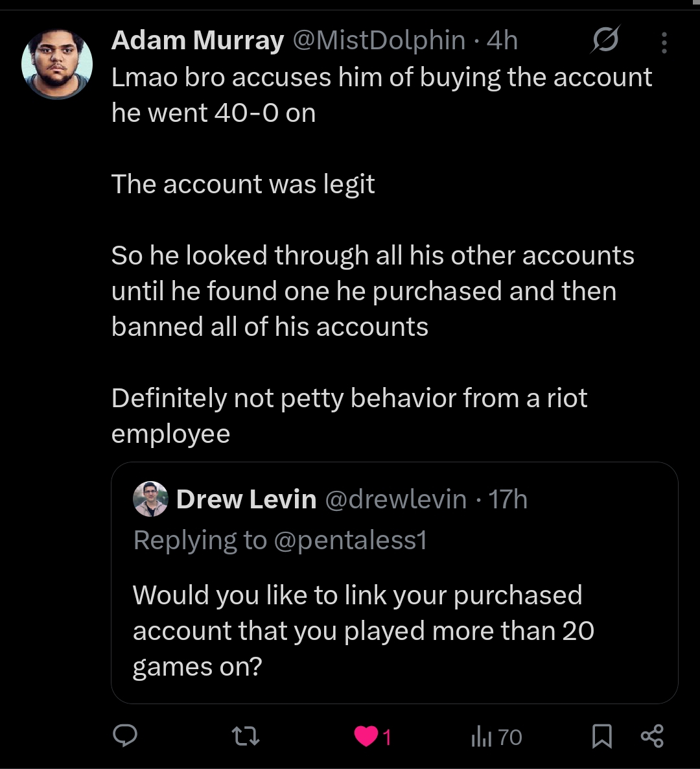Open Drew Levin's small avatar

pyautogui.click(x=150, y=499)
